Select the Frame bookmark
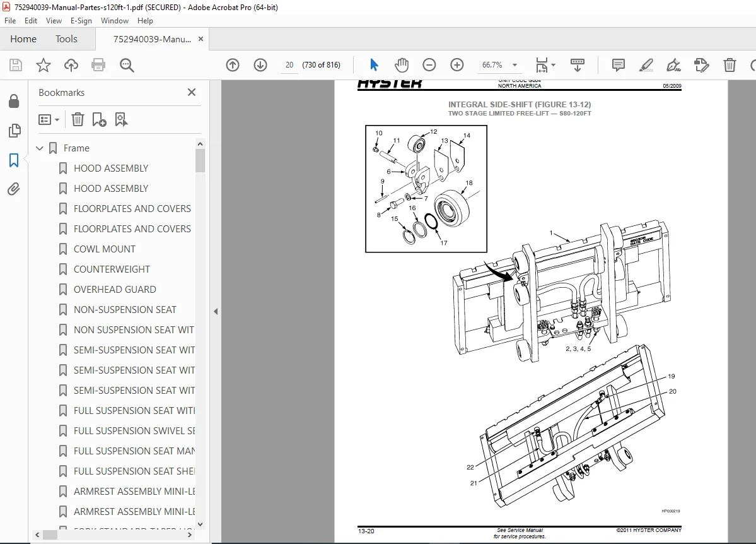Image resolution: width=756 pixels, height=544 pixels. point(76,148)
